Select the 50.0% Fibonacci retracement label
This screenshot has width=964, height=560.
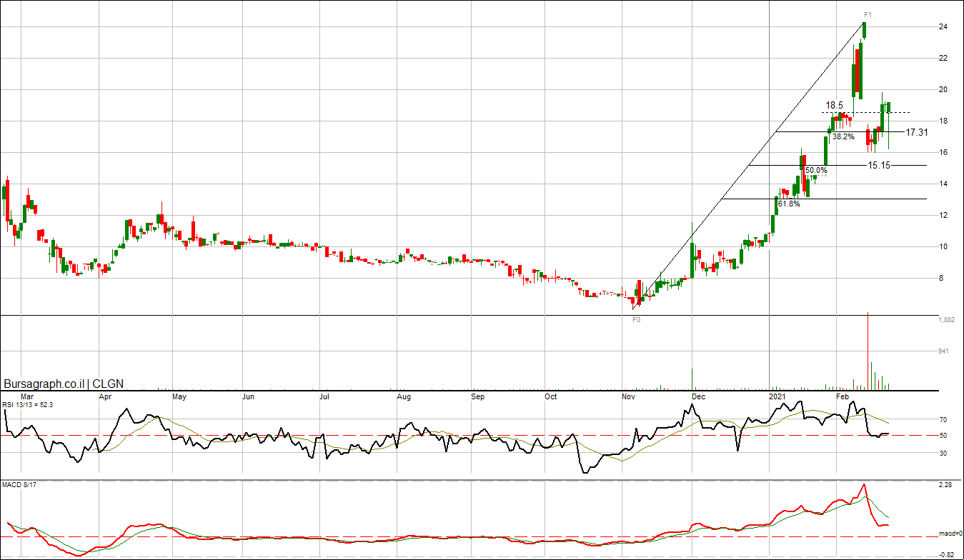click(x=816, y=171)
